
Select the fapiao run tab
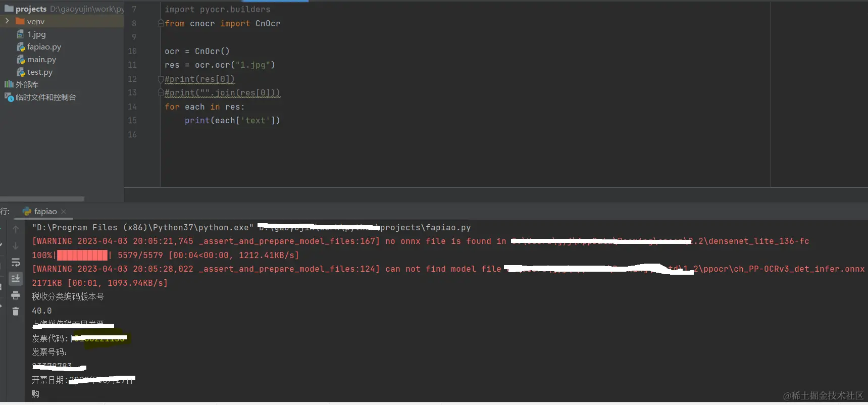[44, 212]
